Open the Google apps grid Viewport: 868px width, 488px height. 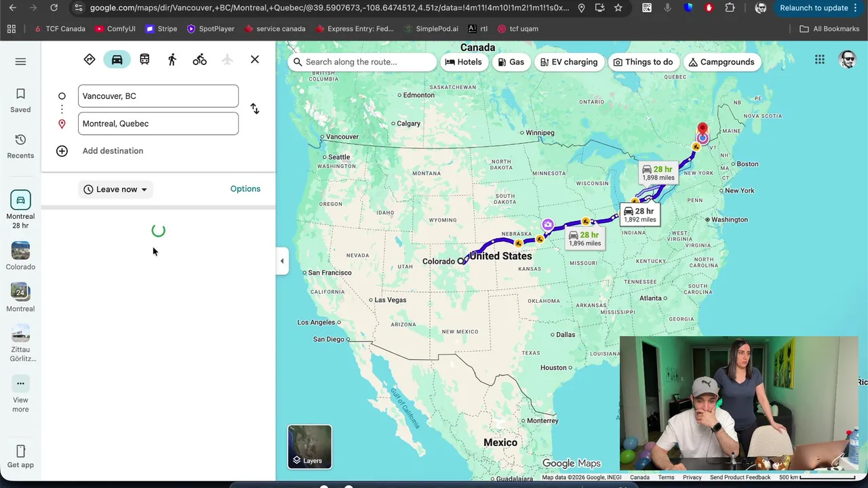pyautogui.click(x=820, y=60)
